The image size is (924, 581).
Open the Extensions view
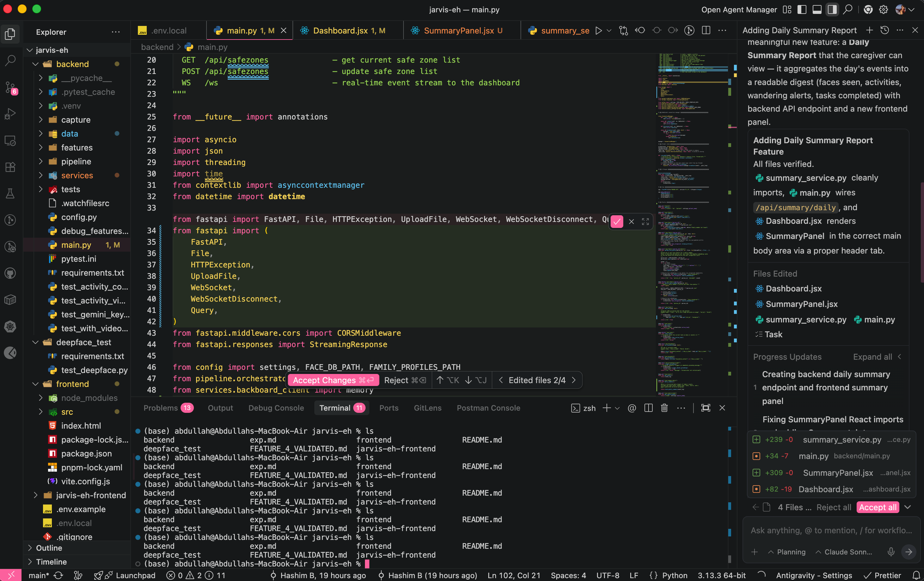click(x=10, y=167)
